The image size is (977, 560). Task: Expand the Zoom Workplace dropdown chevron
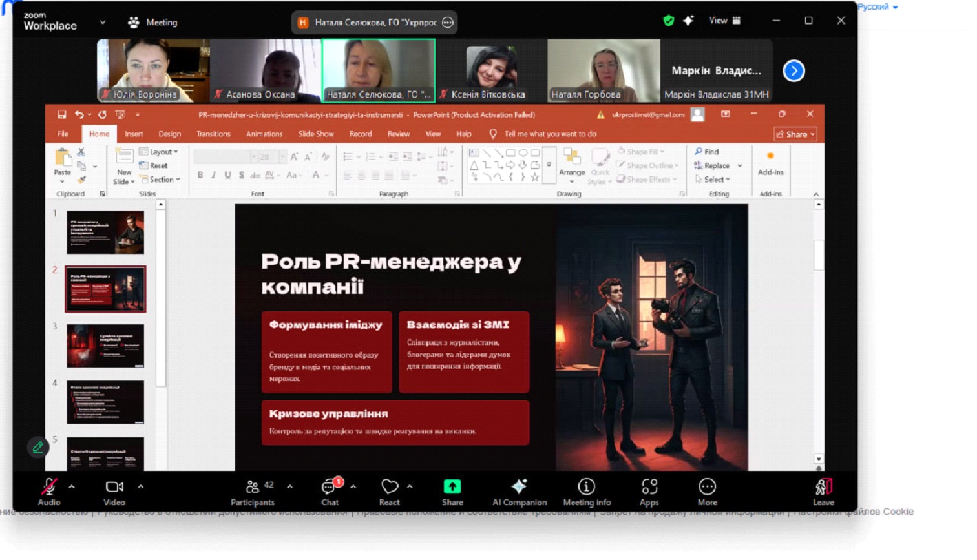point(103,23)
